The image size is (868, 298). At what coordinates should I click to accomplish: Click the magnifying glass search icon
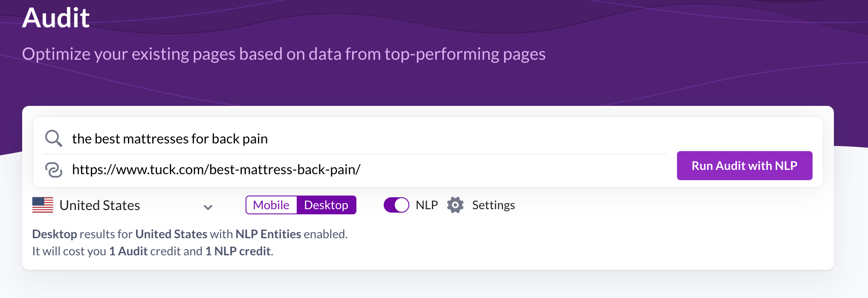tap(54, 139)
